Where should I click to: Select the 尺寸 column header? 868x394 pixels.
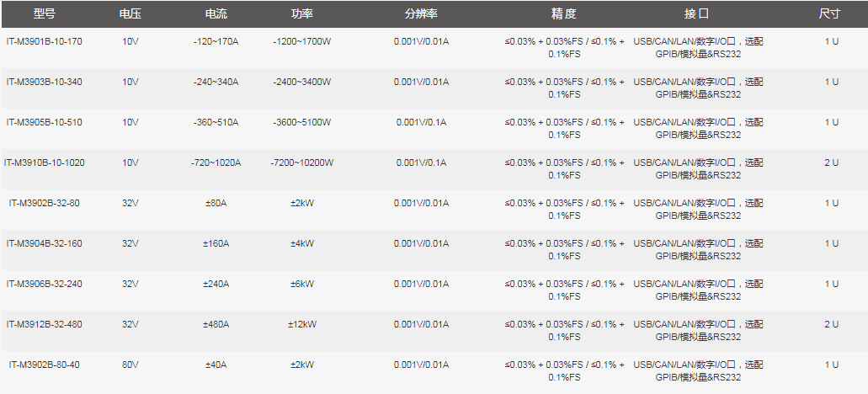[x=831, y=14]
